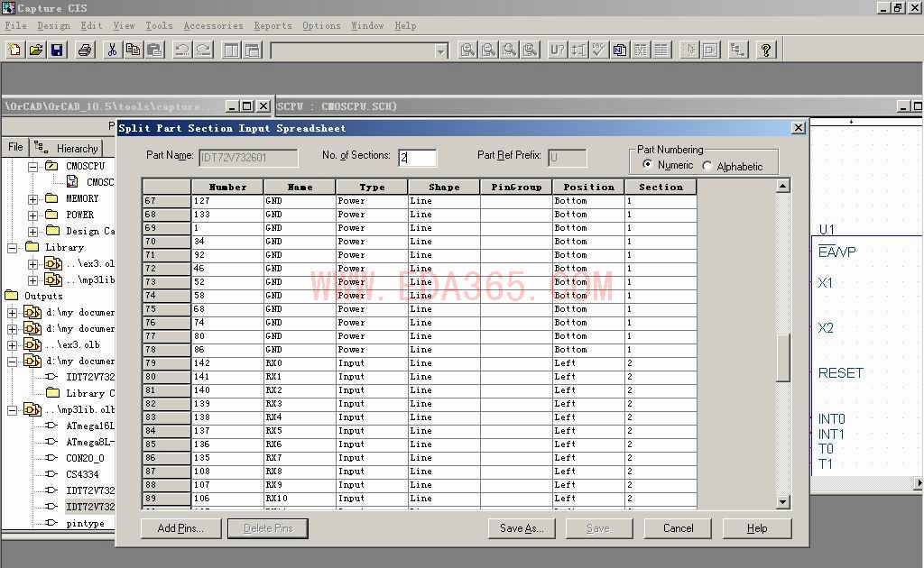Viewport: 924px width, 568px height.
Task: Click the Zoom In magnifier icon
Action: click(467, 50)
